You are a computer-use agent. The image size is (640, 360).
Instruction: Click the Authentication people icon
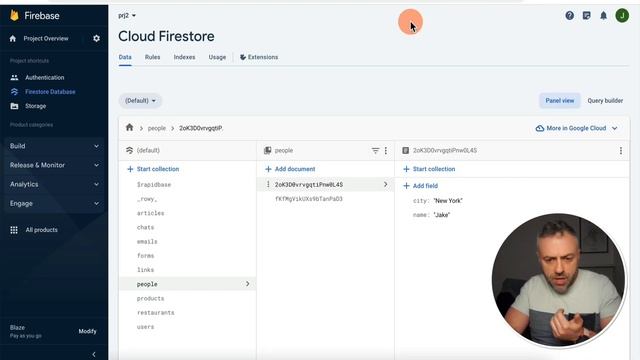pos(14,78)
